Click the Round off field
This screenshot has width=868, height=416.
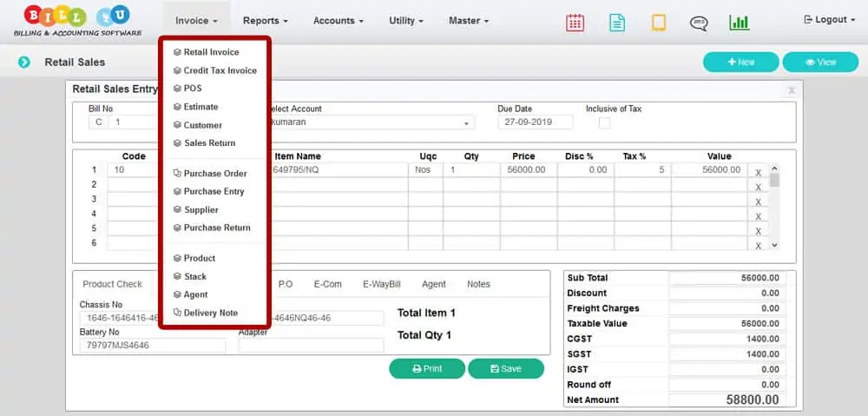[x=727, y=385]
